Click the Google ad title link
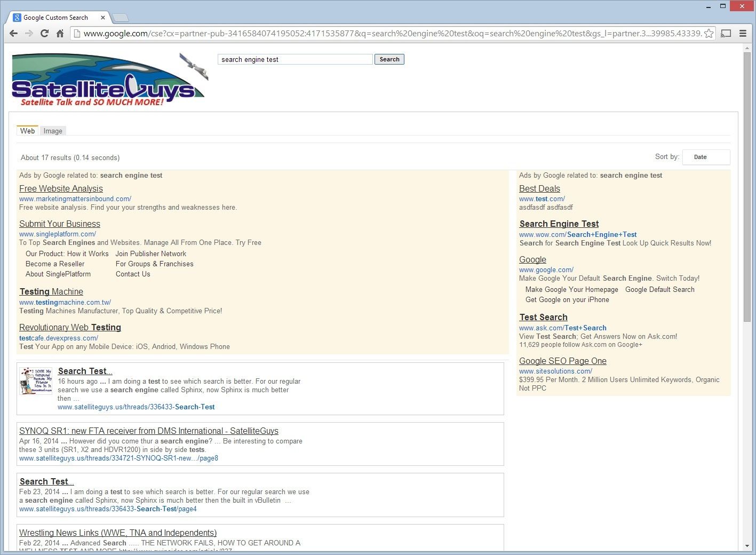The width and height of the screenshot is (756, 555). tap(532, 259)
